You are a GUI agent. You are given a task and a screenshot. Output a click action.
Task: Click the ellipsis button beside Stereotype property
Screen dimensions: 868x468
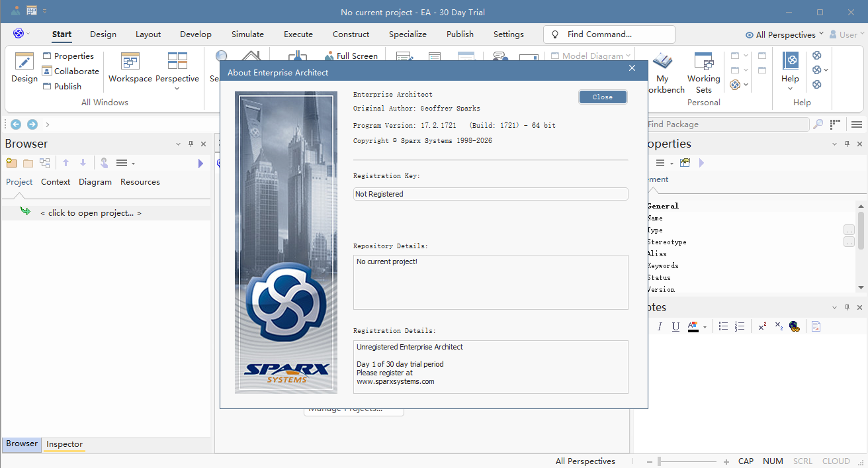tap(849, 242)
